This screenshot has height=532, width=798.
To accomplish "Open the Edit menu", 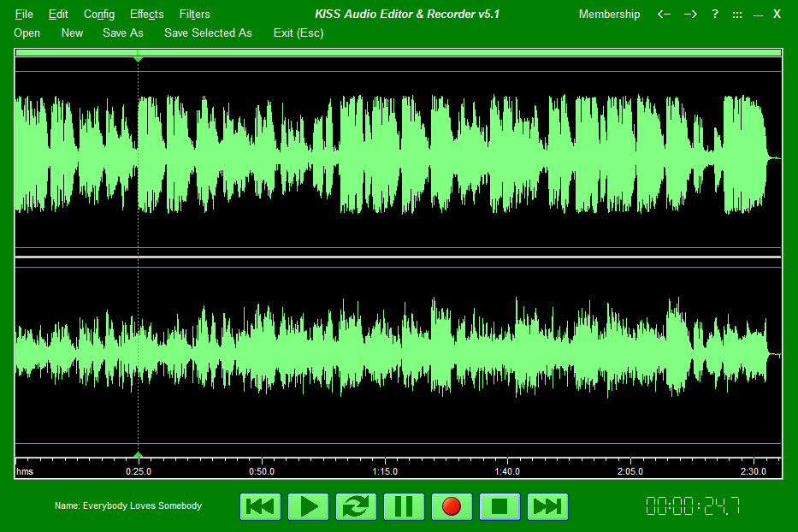I will (58, 14).
